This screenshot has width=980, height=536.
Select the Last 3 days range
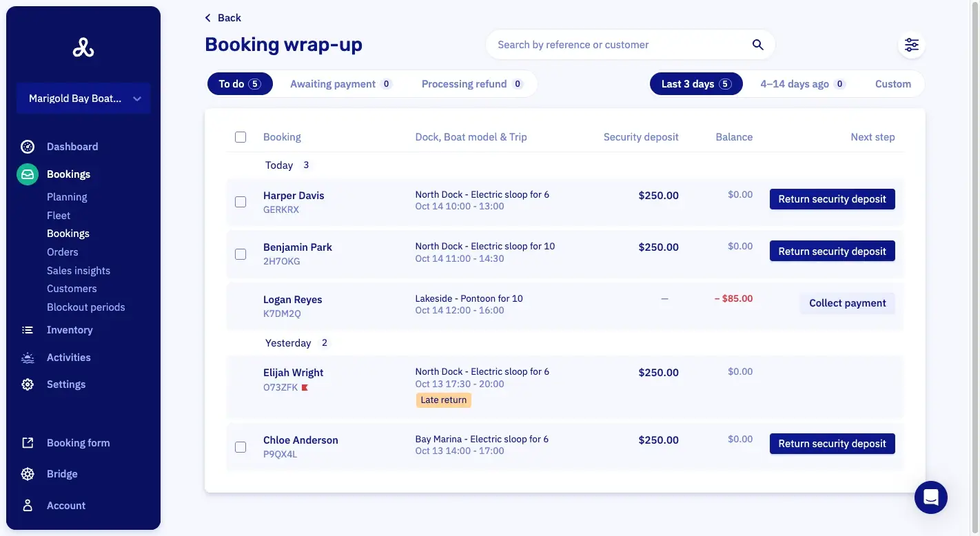(x=696, y=84)
